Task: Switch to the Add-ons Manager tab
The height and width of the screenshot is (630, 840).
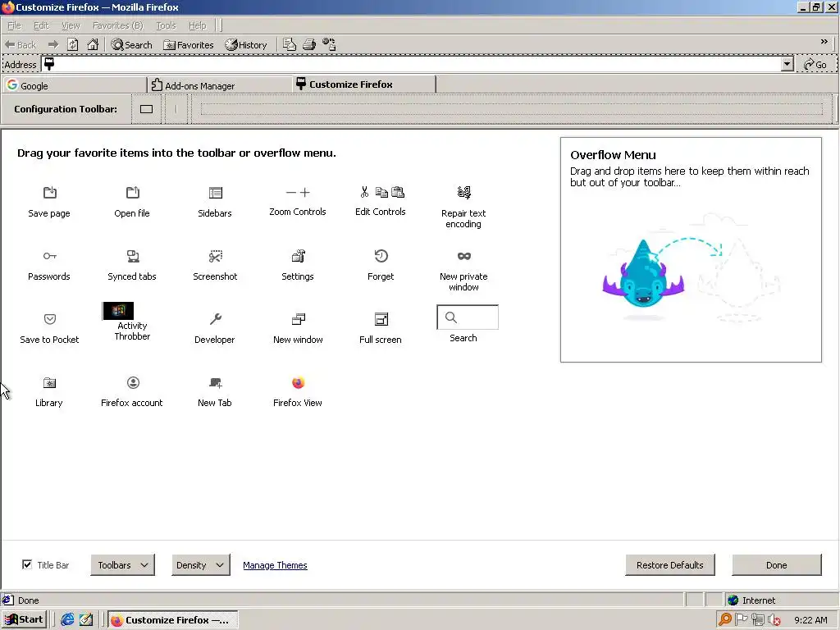Action: pos(219,85)
